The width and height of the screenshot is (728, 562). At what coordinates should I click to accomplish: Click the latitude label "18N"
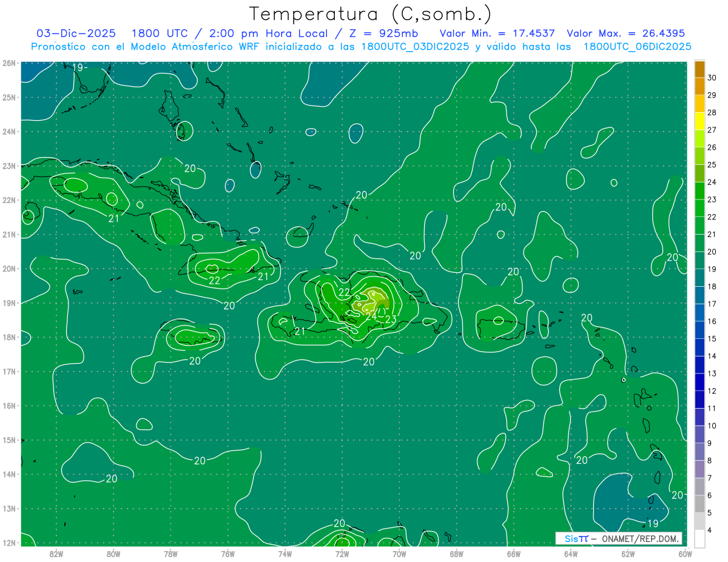[x=8, y=337]
